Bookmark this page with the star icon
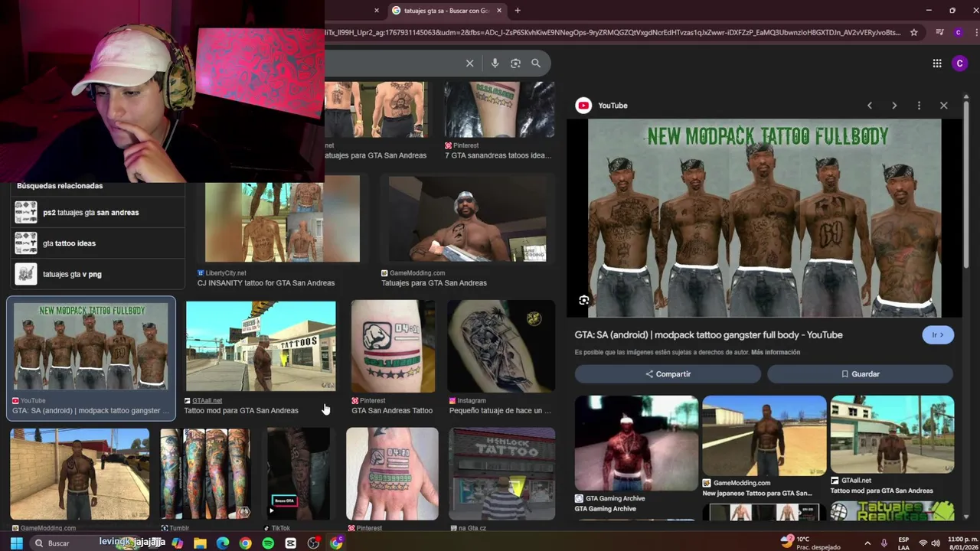 (913, 32)
